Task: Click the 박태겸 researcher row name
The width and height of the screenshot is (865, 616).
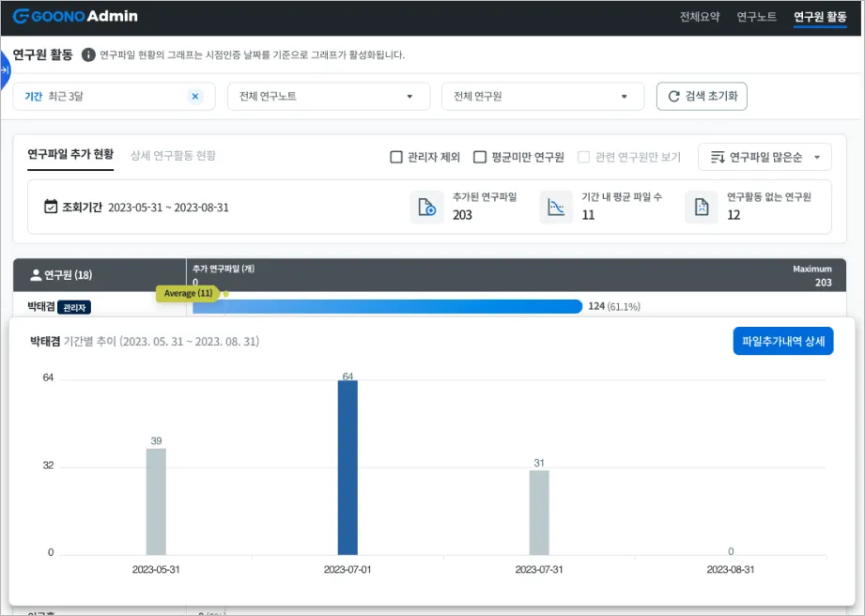Action: click(x=41, y=307)
